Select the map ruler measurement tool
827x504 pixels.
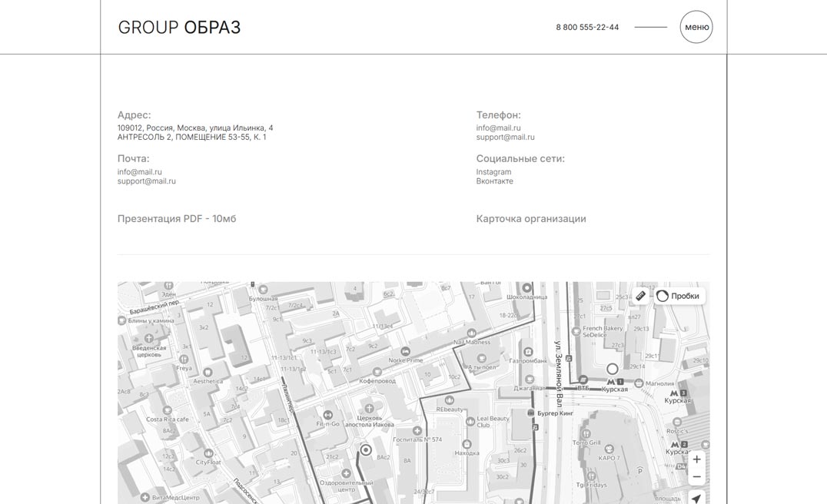[641, 296]
